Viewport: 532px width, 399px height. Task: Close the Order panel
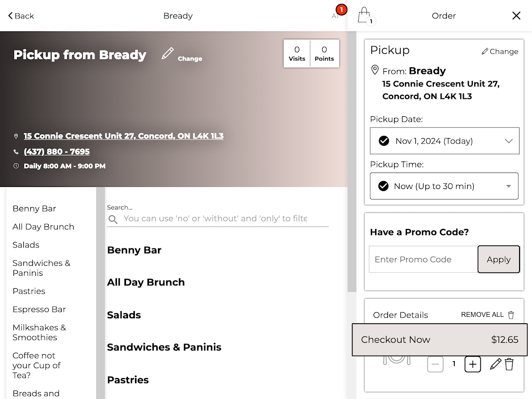(516, 15)
